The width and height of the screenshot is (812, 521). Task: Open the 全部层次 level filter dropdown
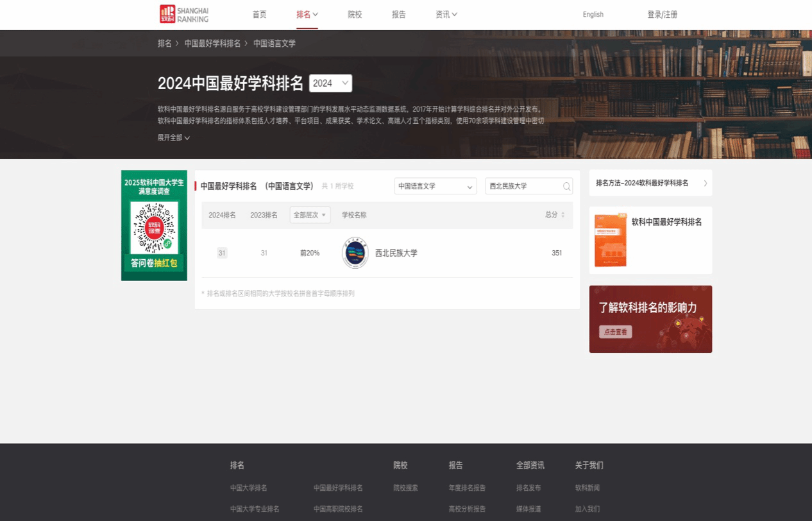310,215
